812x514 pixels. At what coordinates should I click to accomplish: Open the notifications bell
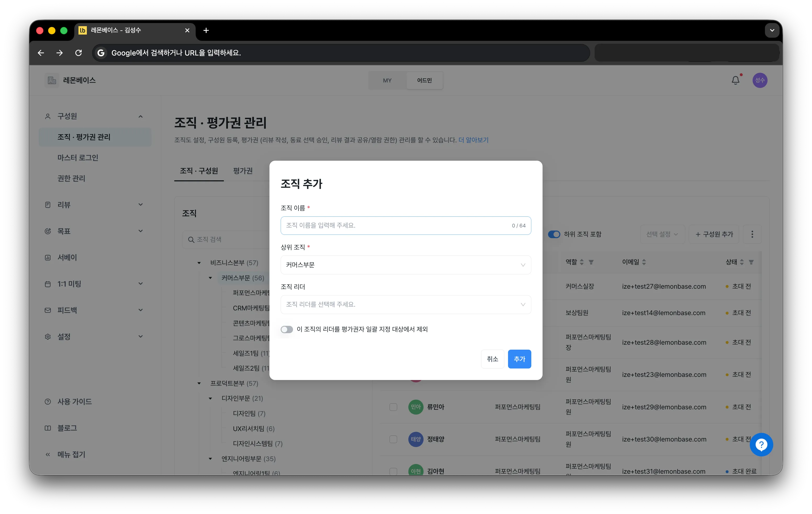coord(735,80)
